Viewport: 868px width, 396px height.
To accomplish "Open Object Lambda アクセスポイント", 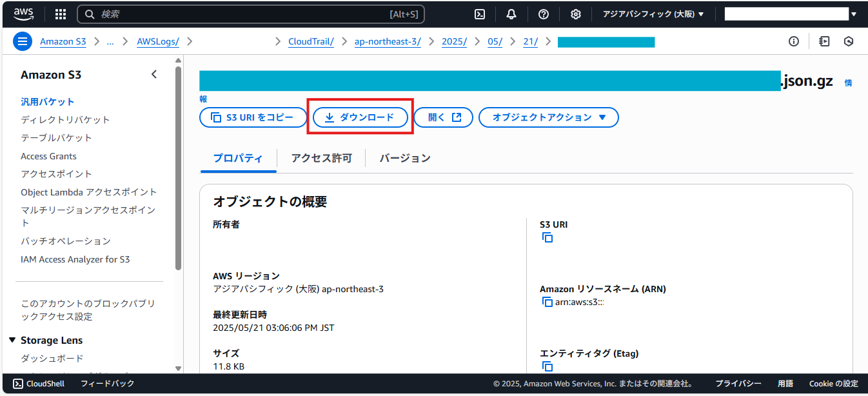I will coord(89,192).
